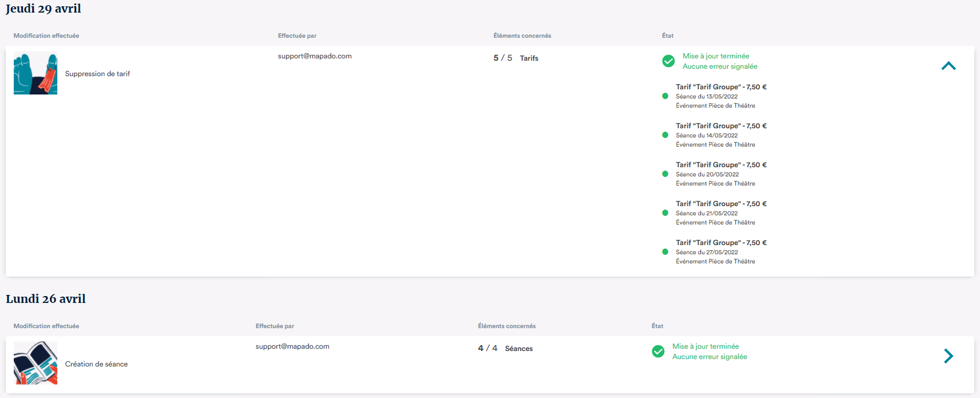Open Tarif Groupe entry for Séance du 27/05/2022
The image size is (980, 398).
point(721,243)
